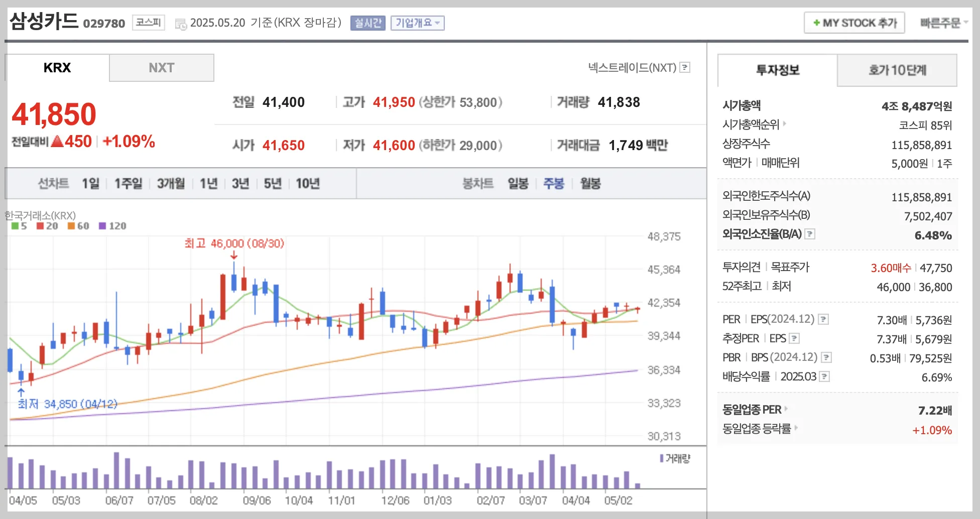Click the stock code 029780

[x=104, y=24]
